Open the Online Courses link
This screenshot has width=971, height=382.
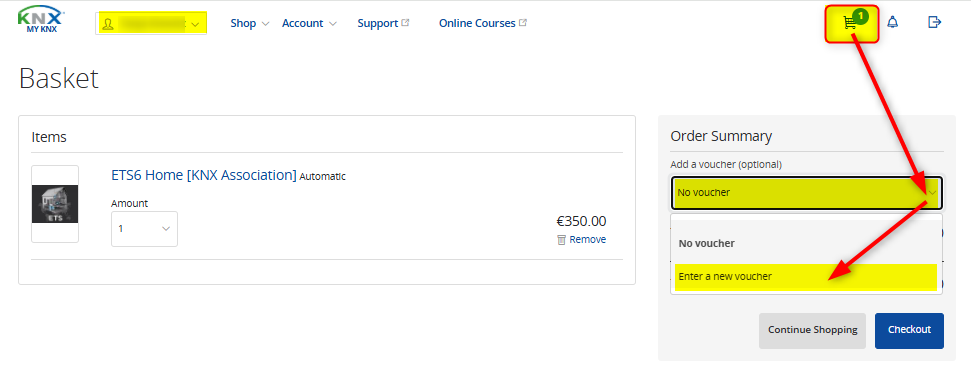(477, 23)
